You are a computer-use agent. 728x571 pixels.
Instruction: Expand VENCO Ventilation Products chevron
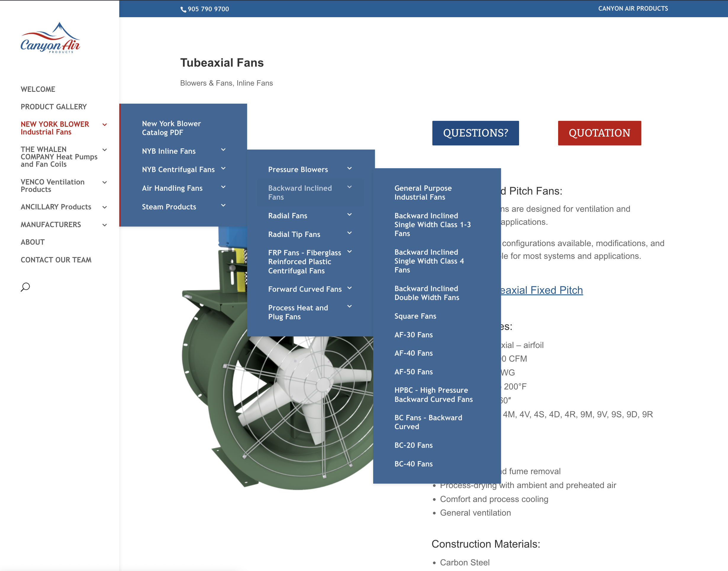coord(104,182)
